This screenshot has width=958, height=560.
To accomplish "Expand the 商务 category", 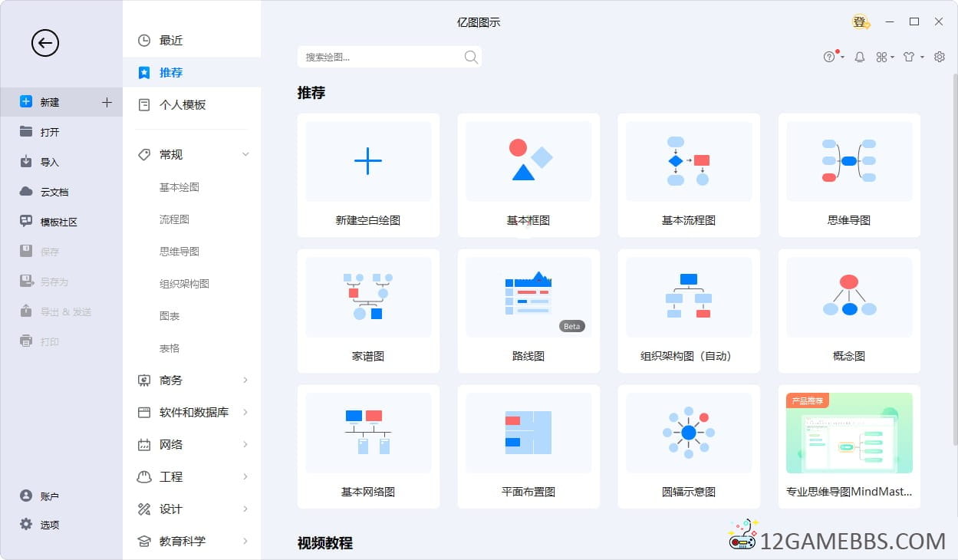I will [245, 380].
